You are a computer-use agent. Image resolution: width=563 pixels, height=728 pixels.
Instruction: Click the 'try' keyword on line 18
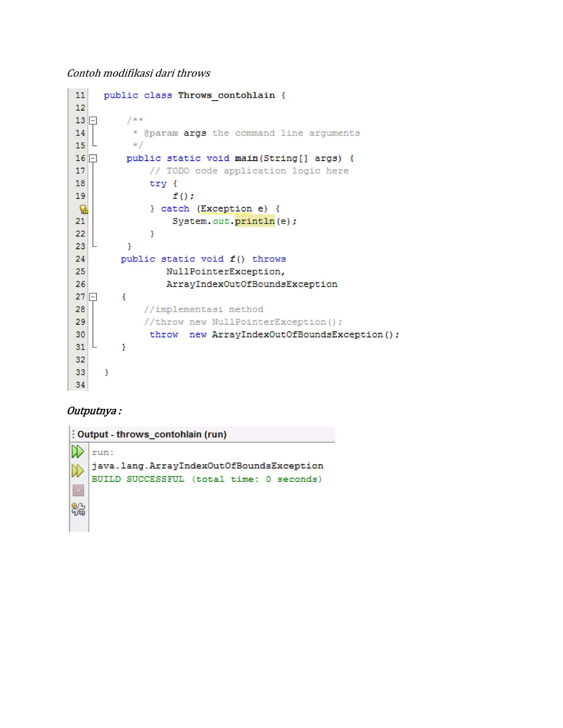tap(158, 184)
